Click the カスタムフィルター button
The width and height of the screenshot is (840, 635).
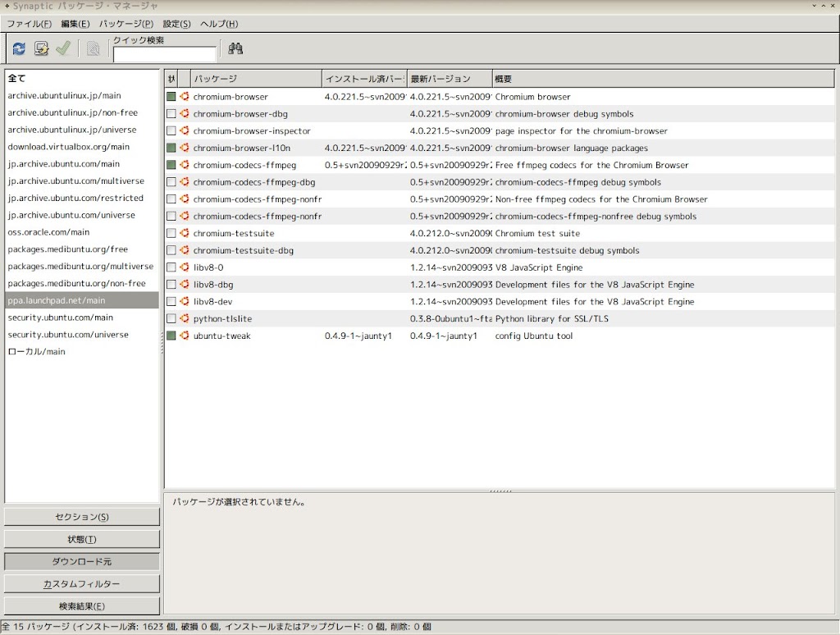point(83,583)
